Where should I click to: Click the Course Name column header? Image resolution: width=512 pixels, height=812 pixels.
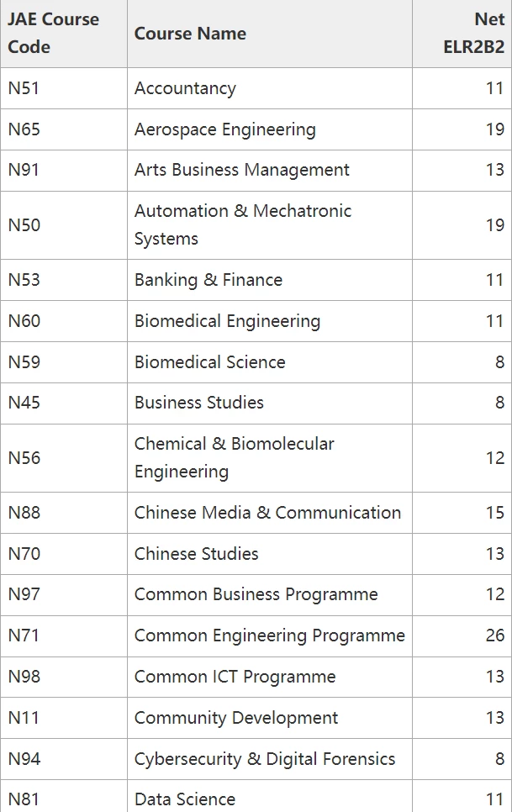click(270, 34)
